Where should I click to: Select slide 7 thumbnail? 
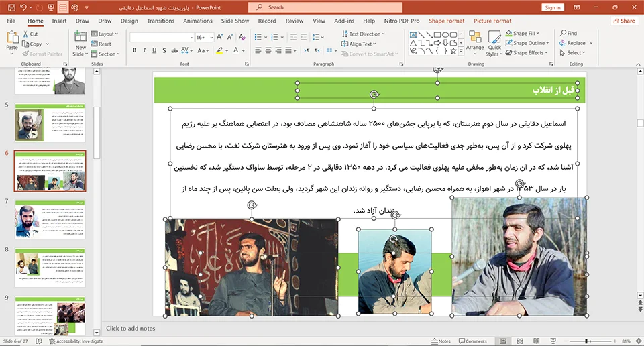pos(50,219)
